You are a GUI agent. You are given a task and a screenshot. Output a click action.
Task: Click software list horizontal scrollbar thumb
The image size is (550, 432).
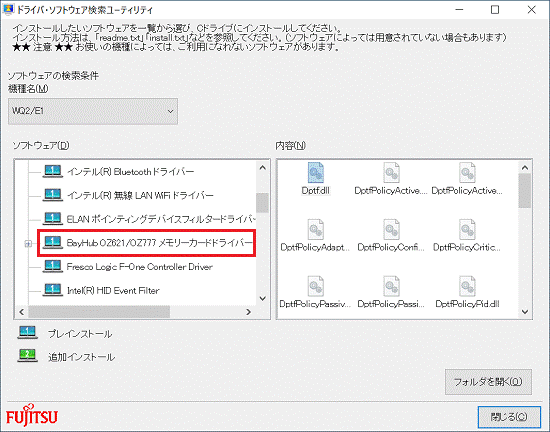pos(99,312)
